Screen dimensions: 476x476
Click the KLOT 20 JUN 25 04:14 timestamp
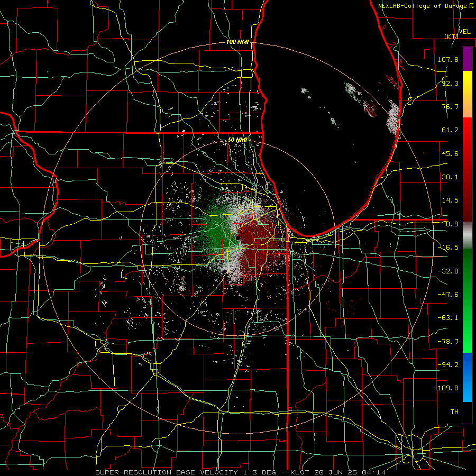click(x=338, y=472)
